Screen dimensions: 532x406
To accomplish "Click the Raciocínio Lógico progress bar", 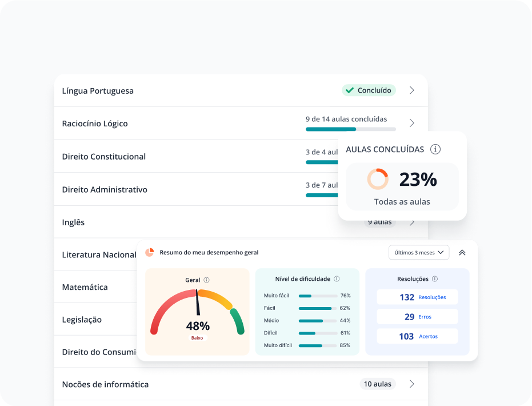I will tap(350, 129).
